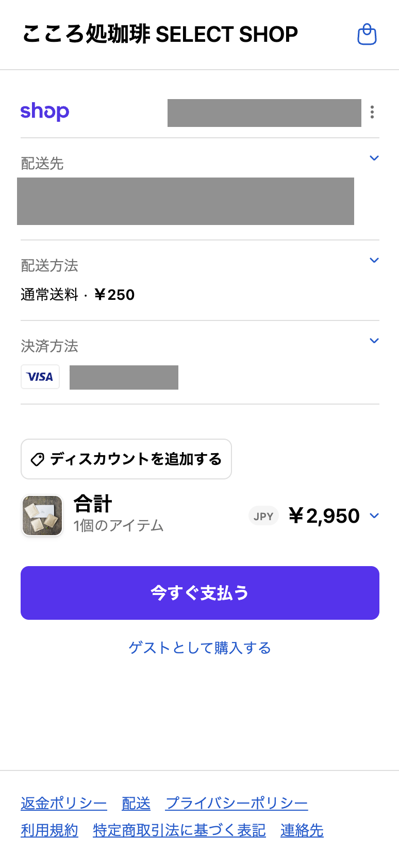
Task: Click the VISA card icon
Action: pos(40,377)
